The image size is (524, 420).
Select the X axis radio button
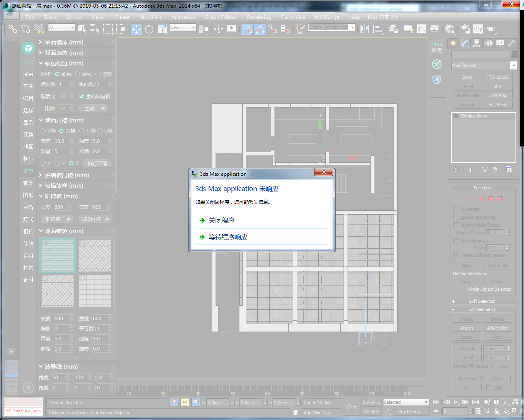[43, 164]
